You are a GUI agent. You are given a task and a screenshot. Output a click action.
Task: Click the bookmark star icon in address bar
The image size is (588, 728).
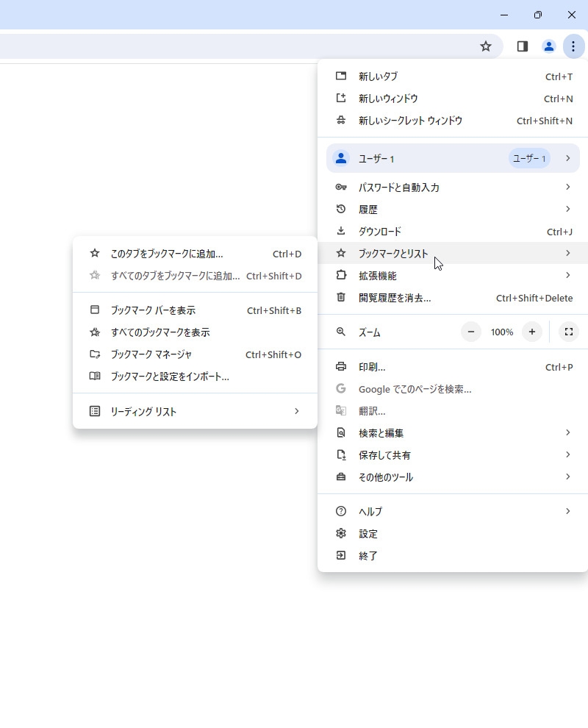point(485,46)
